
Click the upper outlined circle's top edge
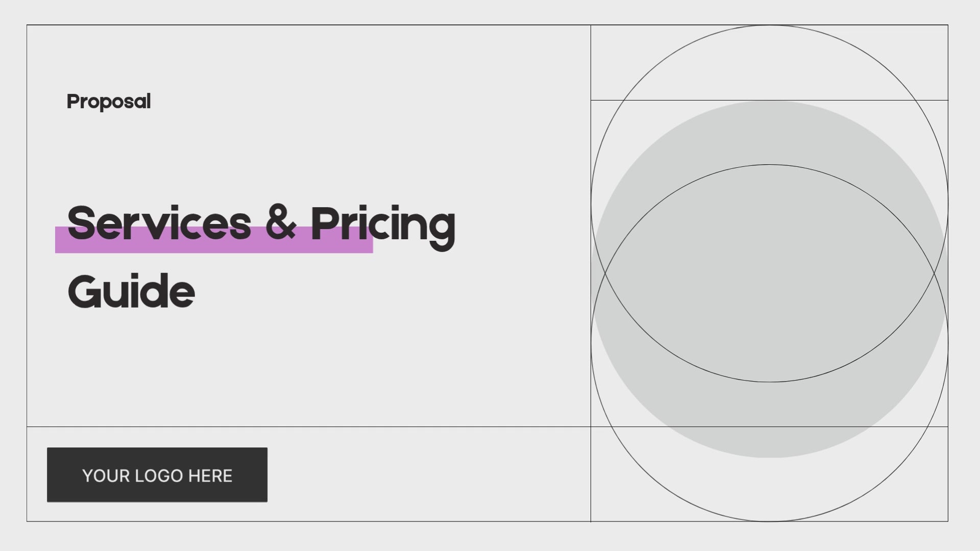pyautogui.click(x=770, y=26)
